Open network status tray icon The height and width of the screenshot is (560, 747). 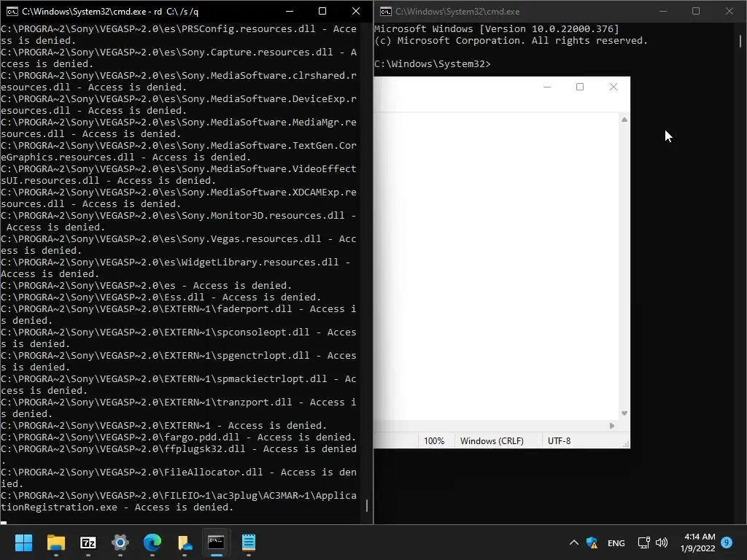coord(643,542)
